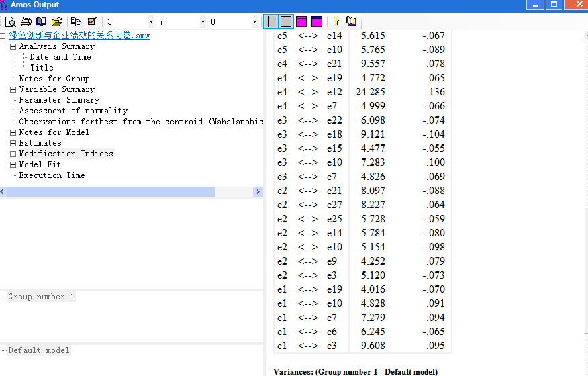Image resolution: width=588 pixels, height=376 pixels.
Task: Select Parameter Summary tree item
Action: 59,100
